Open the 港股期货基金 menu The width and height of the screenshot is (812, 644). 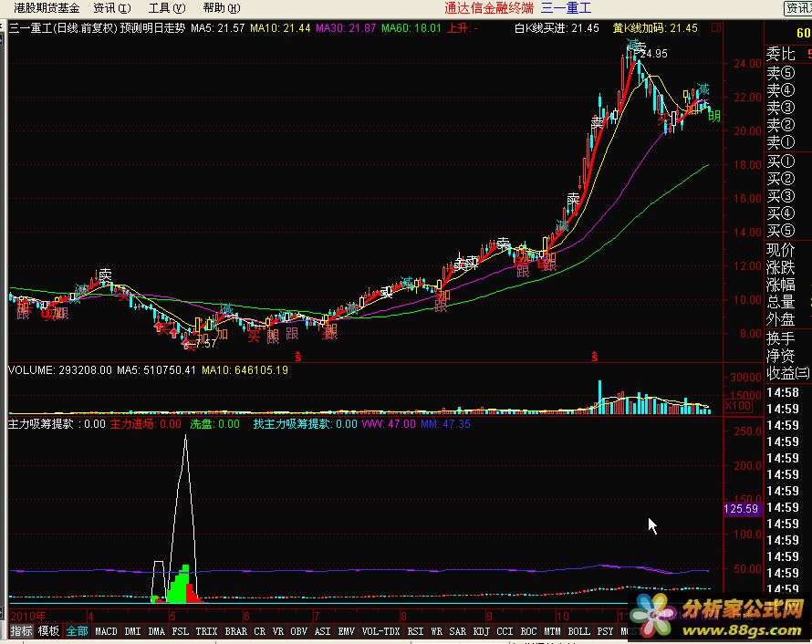coord(47,8)
